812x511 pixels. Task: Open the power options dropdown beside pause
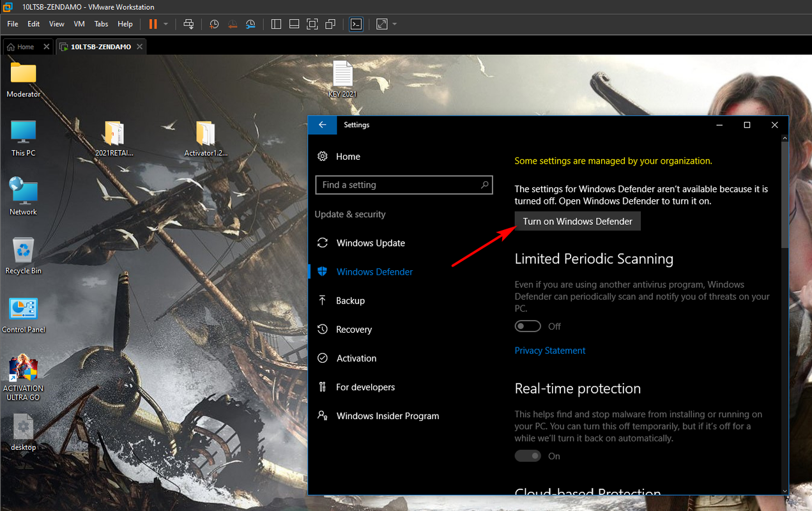(x=166, y=24)
